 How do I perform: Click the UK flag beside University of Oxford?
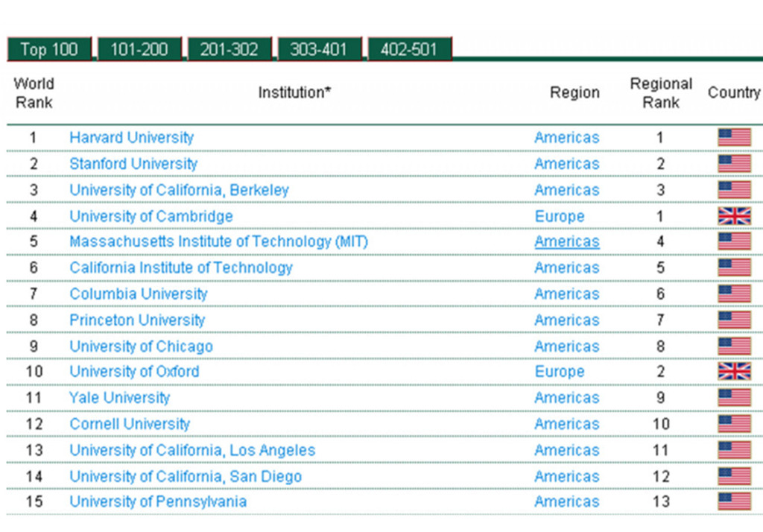[734, 372]
